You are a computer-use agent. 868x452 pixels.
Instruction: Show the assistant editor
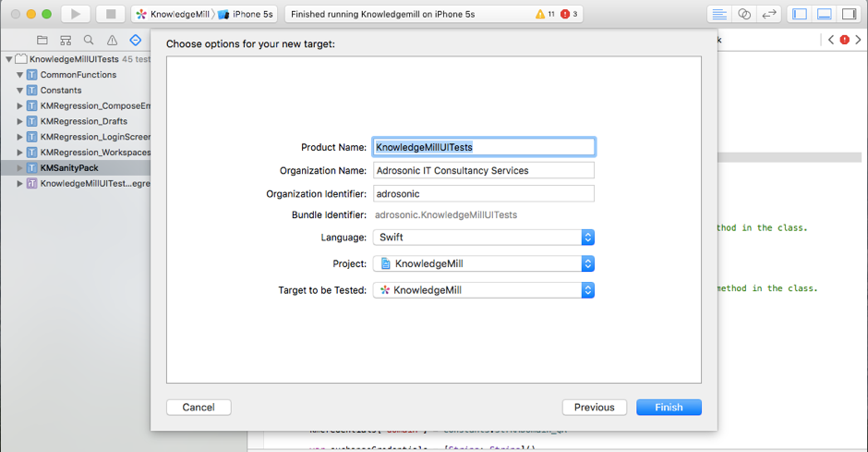743,14
